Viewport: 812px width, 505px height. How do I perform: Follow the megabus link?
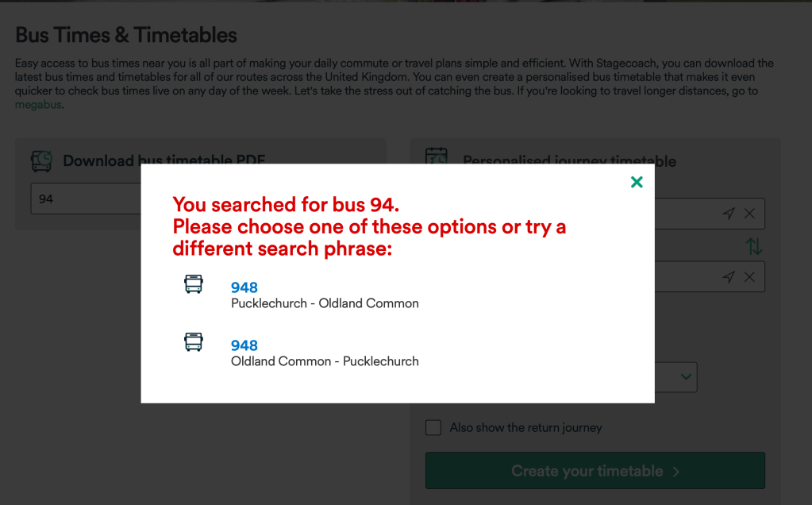38,105
